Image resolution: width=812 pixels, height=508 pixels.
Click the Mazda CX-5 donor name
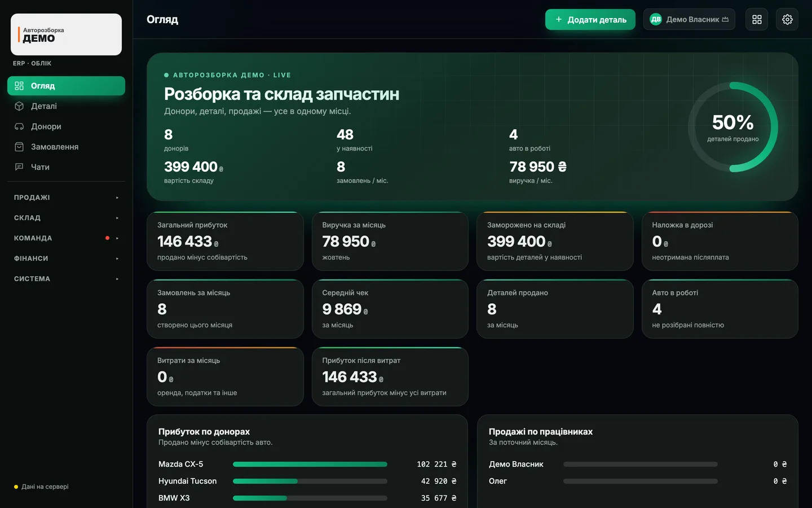(180, 464)
